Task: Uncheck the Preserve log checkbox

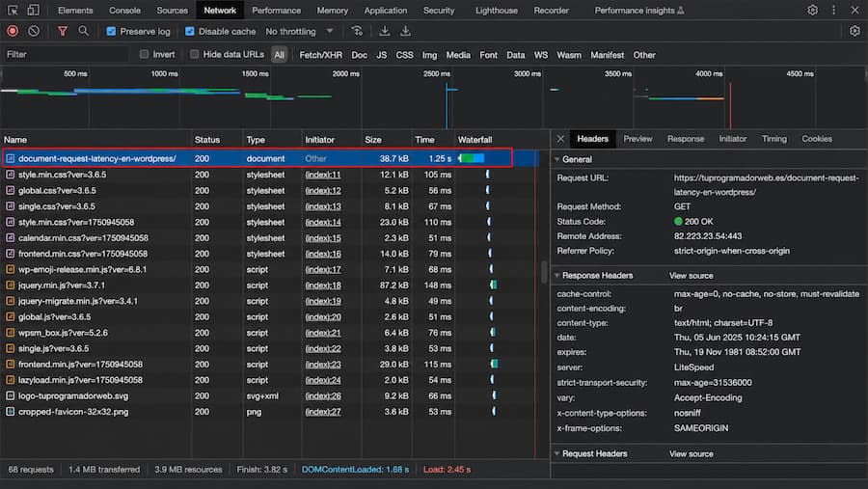Action: click(x=111, y=32)
